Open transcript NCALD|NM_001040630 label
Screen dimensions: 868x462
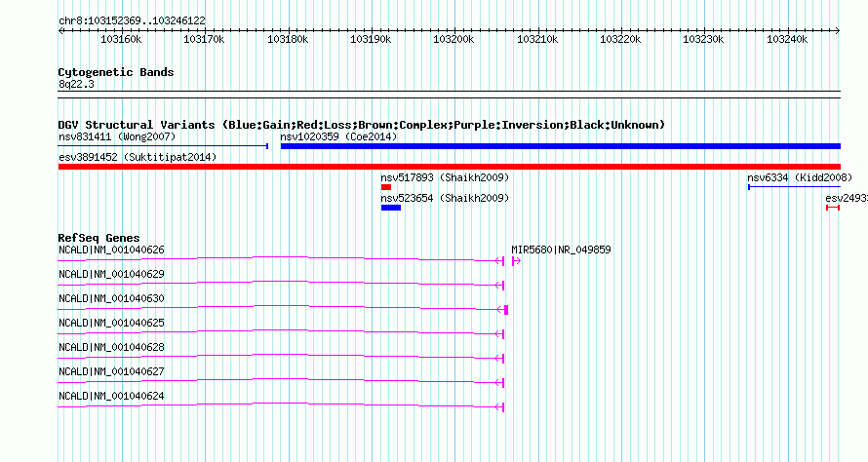pos(111,298)
